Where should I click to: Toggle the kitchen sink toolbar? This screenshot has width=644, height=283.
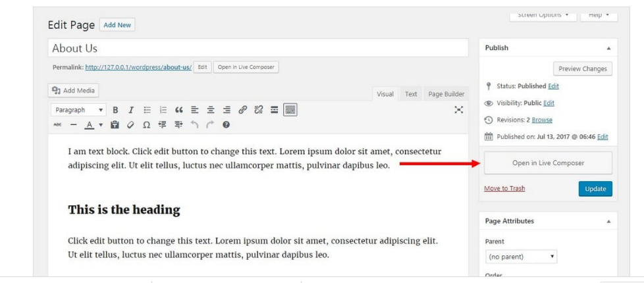pos(290,110)
